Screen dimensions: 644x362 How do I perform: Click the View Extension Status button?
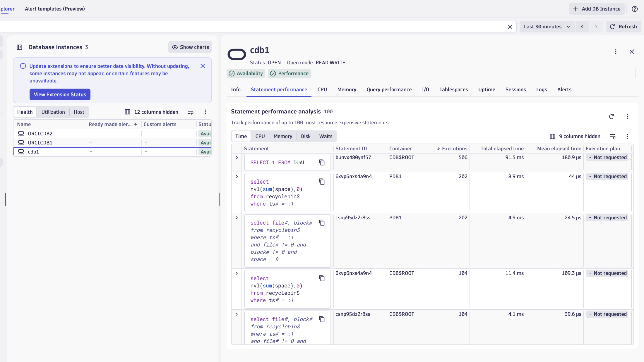60,94
